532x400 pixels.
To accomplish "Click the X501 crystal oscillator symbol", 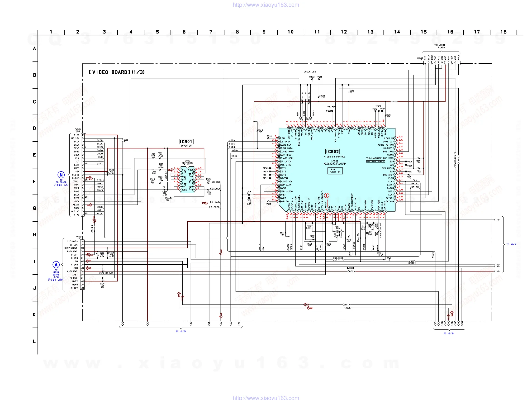I will [x=337, y=231].
